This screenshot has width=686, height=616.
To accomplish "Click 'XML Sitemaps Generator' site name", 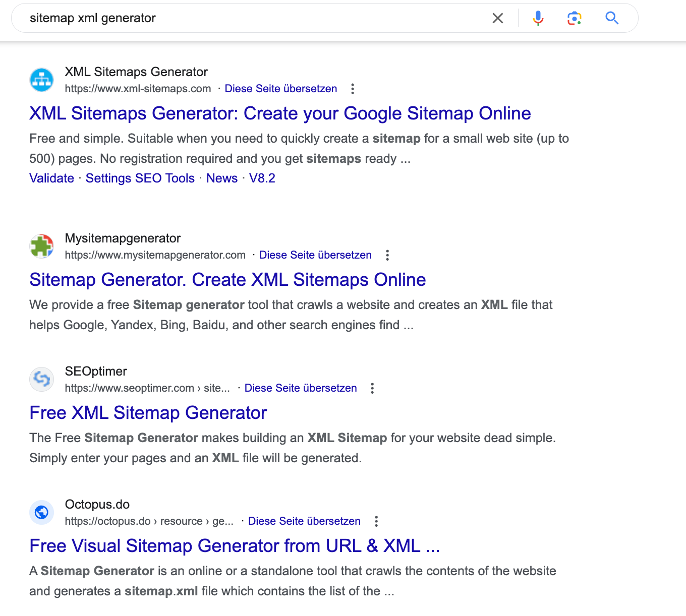I will pos(136,72).
